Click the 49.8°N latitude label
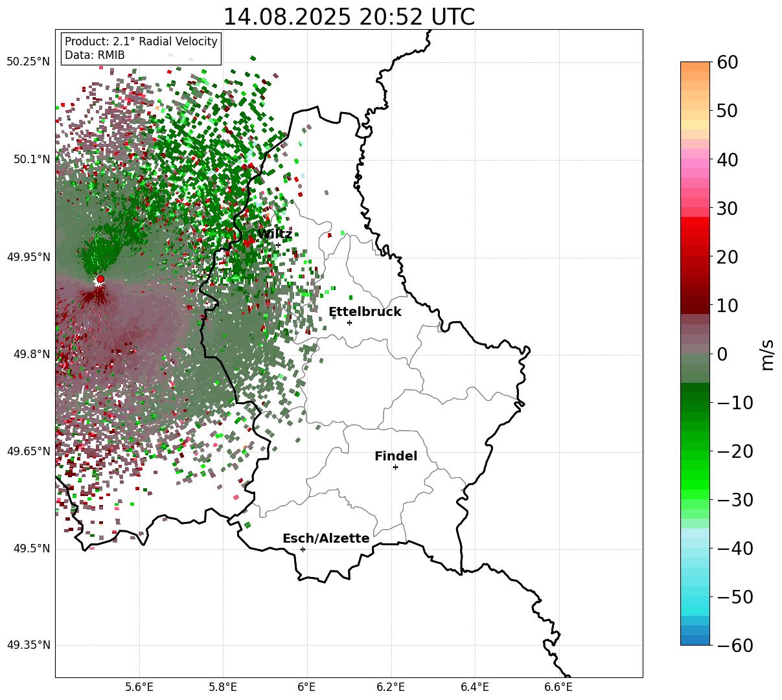Screen dimensions: 782x700 click(31, 354)
